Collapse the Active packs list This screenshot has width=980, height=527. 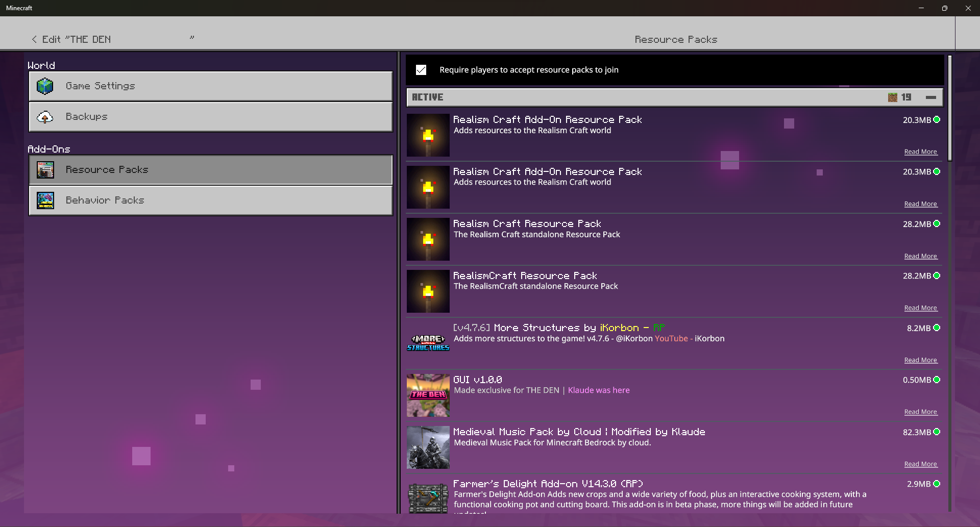pos(930,97)
